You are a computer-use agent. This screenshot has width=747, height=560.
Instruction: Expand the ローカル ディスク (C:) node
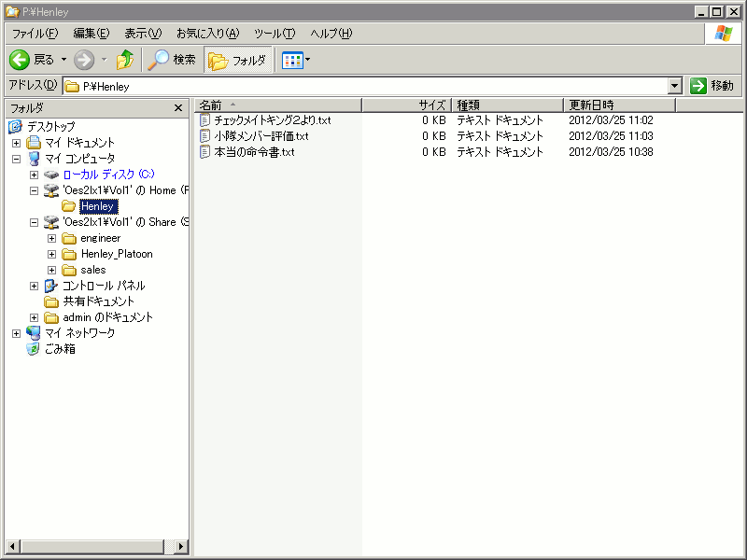pos(34,175)
